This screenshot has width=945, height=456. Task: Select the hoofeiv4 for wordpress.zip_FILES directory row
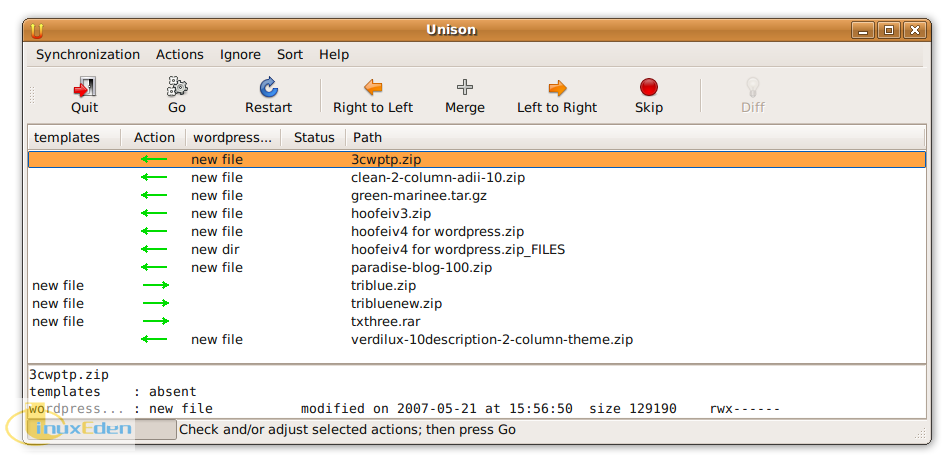(457, 250)
